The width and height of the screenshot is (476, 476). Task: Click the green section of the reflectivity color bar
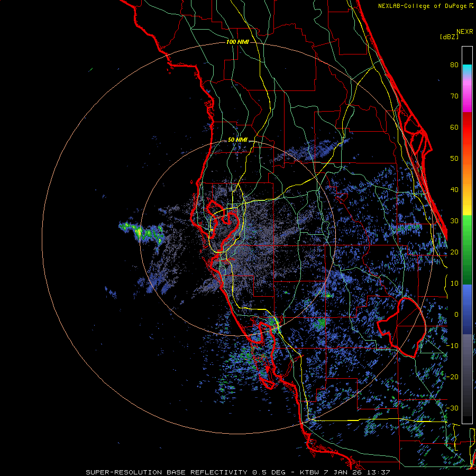[467, 251]
